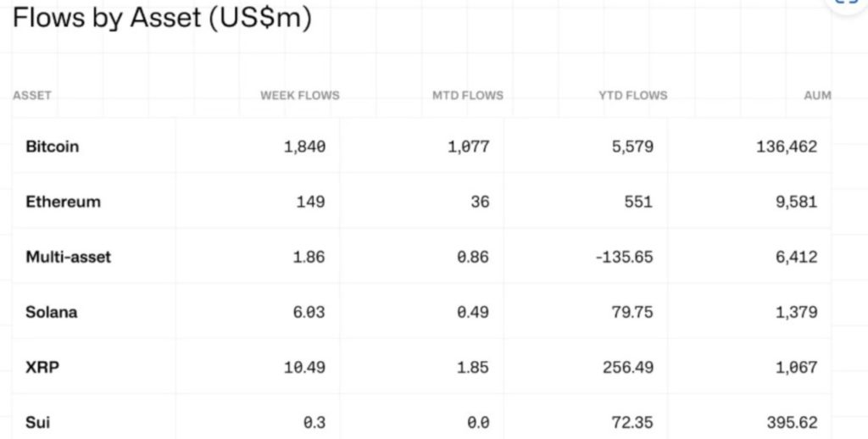Click the MTD FLOWS column header
Image resolution: width=868 pixels, height=439 pixels.
click(x=467, y=95)
